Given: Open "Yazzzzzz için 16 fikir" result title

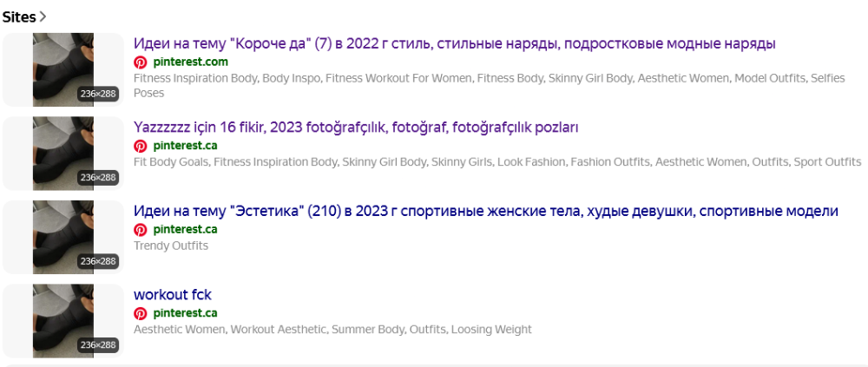Looking at the screenshot, I should [x=356, y=128].
